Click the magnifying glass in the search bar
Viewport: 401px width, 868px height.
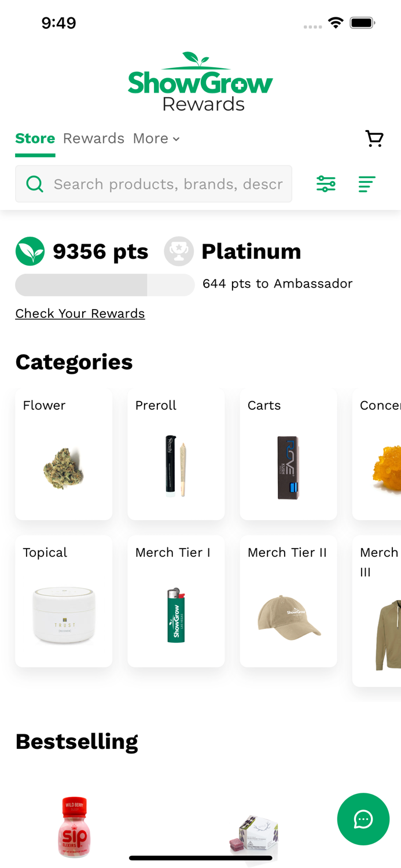35,184
